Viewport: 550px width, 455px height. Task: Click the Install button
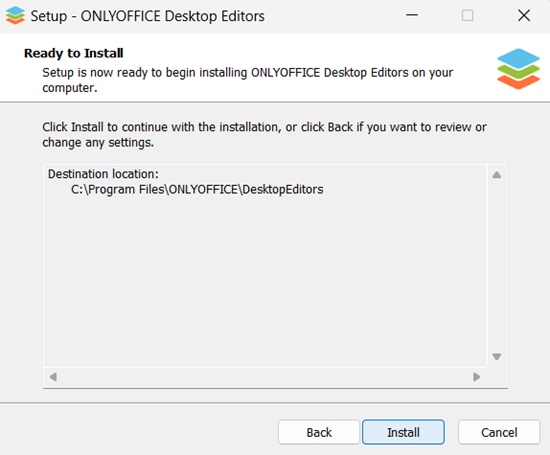403,432
